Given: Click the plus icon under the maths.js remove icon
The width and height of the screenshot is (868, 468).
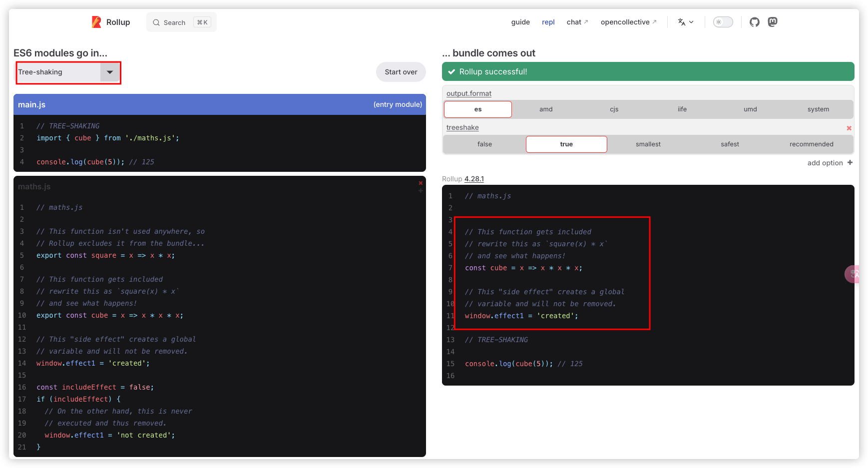Looking at the screenshot, I should pos(421,191).
